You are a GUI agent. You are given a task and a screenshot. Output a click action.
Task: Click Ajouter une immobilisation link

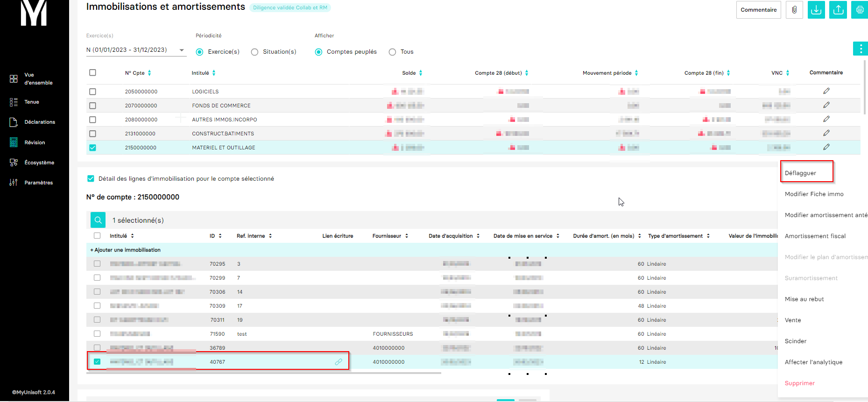tap(126, 250)
